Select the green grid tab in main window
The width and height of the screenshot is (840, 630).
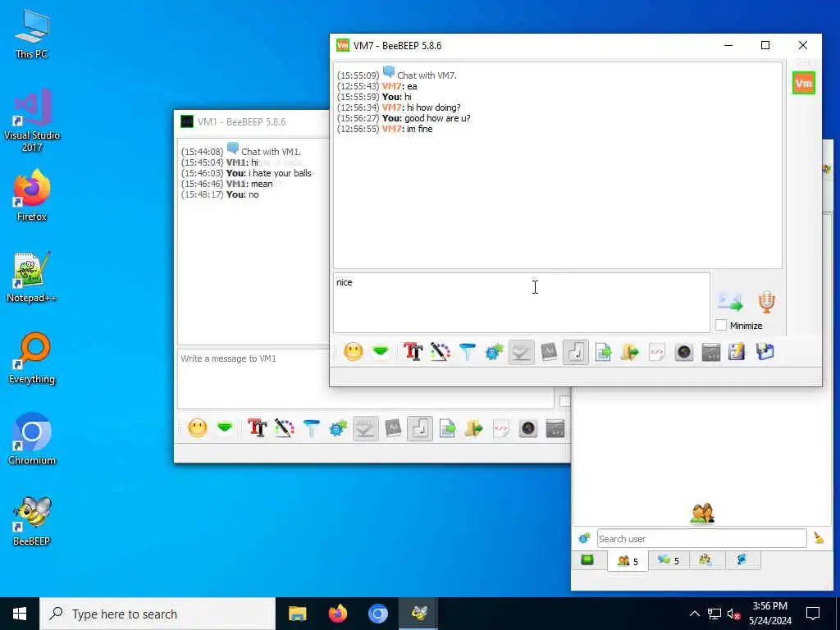point(587,560)
